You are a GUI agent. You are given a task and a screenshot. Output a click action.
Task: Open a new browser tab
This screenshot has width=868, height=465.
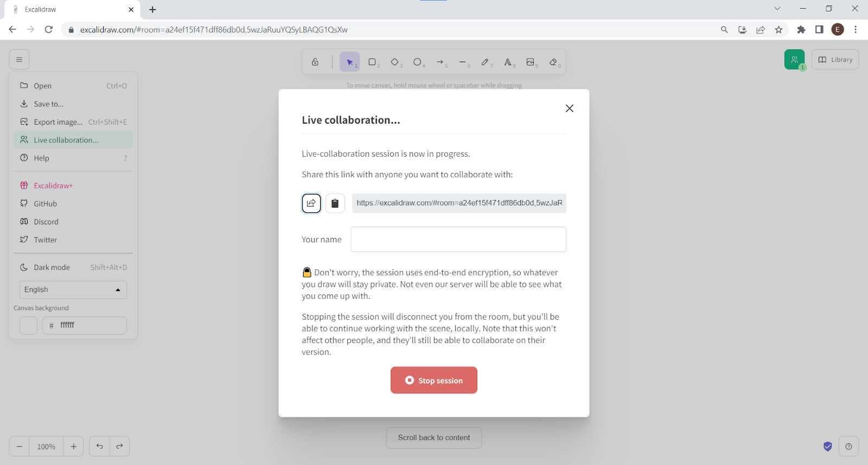point(152,10)
